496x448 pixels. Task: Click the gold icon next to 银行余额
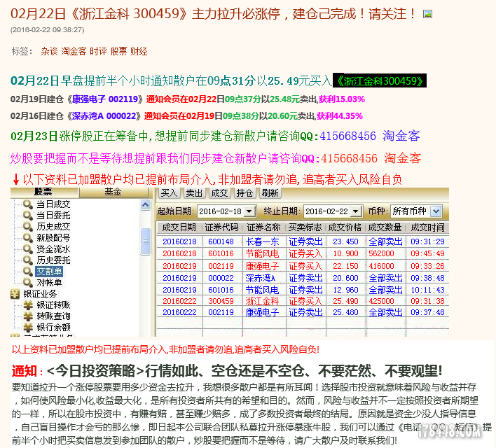28,328
